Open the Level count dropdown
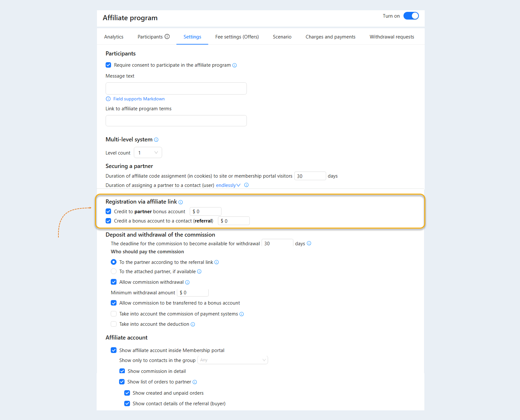 (148, 153)
